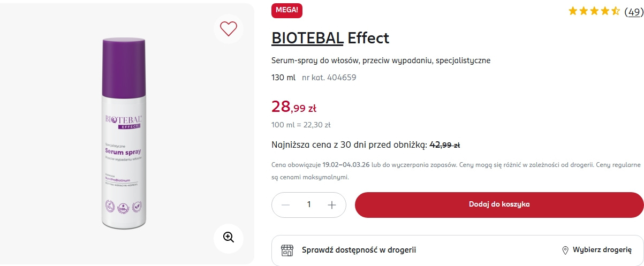Click the 28,99 zł promotional price

(x=294, y=107)
